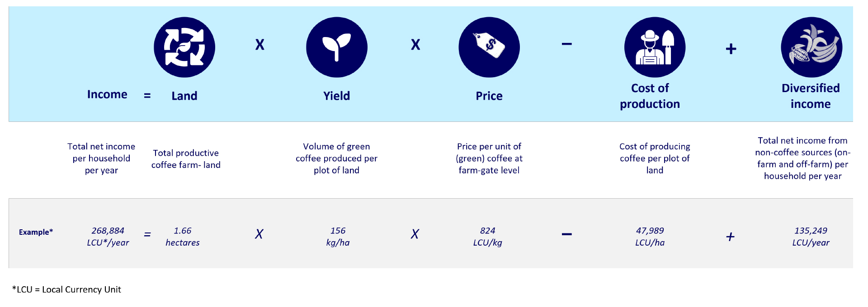Click the 268,884 LCU/year example value
This screenshot has width=868, height=307.
click(108, 237)
